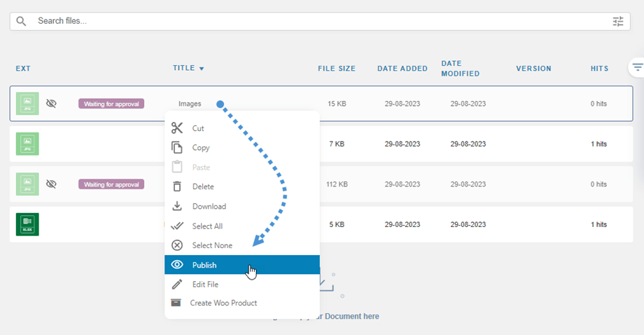Sort by Title column dropdown arrow
Image resolution: width=644 pixels, height=335 pixels.
tap(202, 69)
